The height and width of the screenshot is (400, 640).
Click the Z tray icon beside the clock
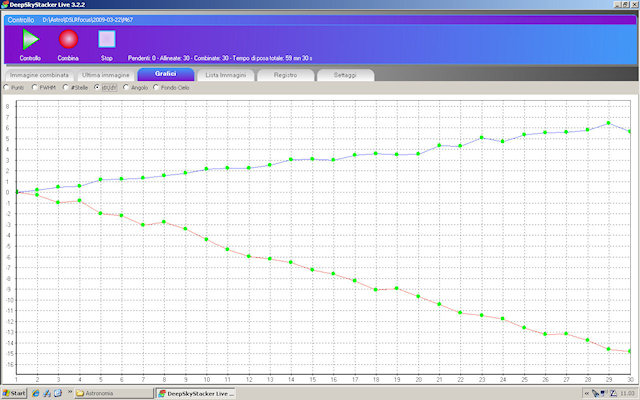coord(613,393)
